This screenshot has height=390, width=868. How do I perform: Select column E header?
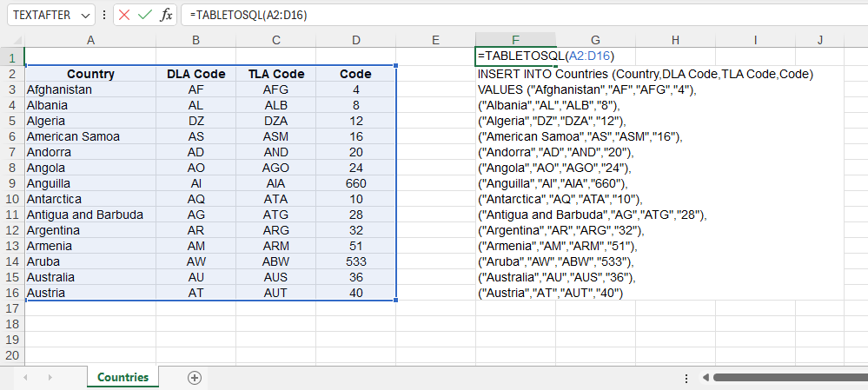[x=435, y=40]
